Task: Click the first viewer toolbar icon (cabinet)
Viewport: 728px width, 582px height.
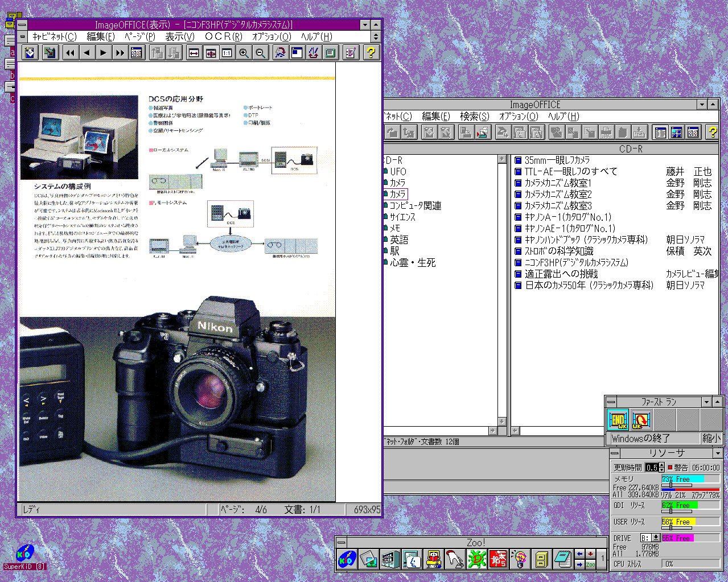Action: tap(30, 53)
